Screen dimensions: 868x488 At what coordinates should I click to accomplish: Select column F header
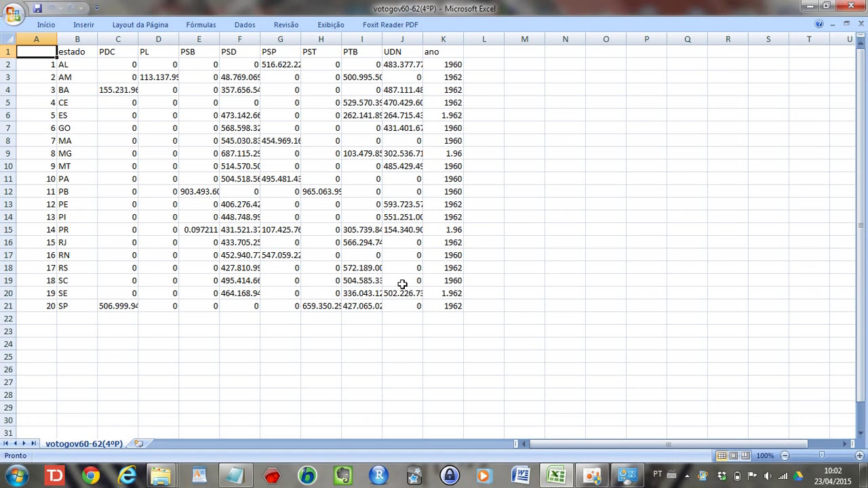[x=239, y=39]
